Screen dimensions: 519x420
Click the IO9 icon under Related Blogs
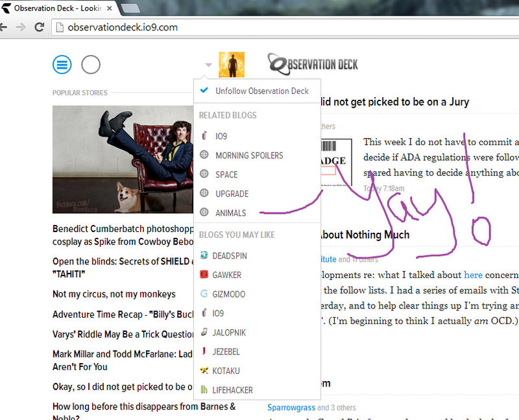pos(204,135)
